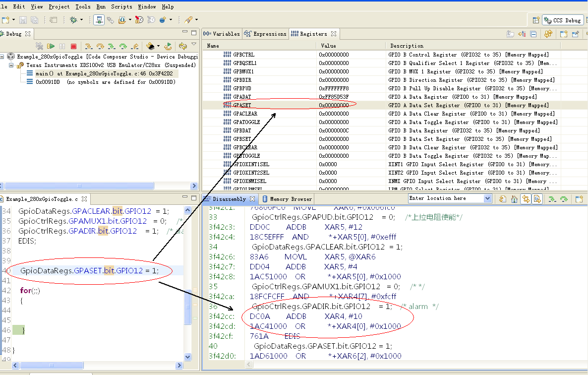Image resolution: width=588 pixels, height=375 pixels.
Task: Click the bug Debug icon in main toolbar
Action: pyautogui.click(x=73, y=20)
